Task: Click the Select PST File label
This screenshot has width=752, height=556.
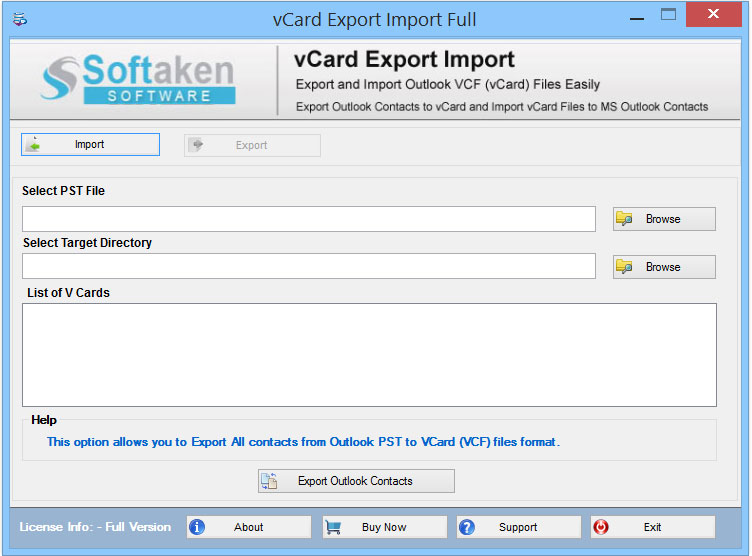Action: tap(63, 191)
